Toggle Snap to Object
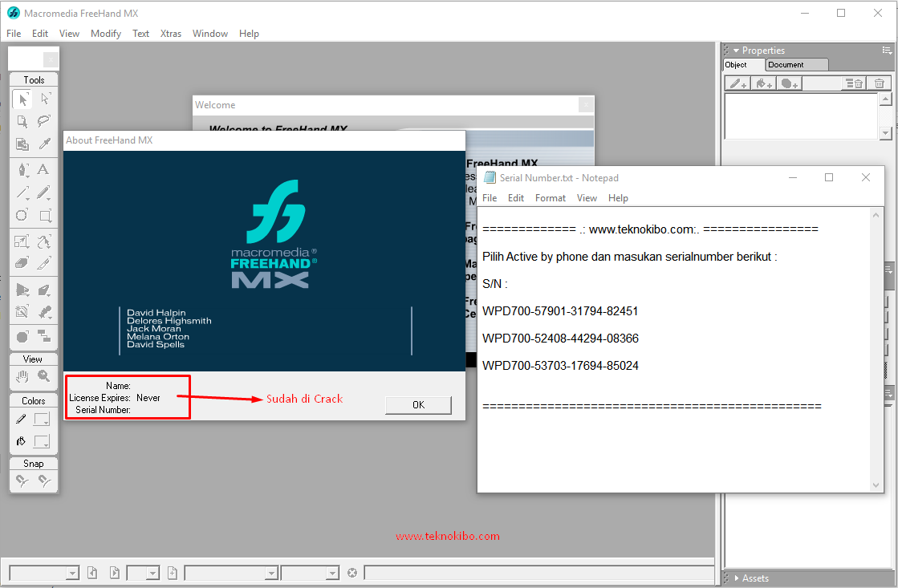Image resolution: width=898 pixels, height=588 pixels. coord(45,481)
